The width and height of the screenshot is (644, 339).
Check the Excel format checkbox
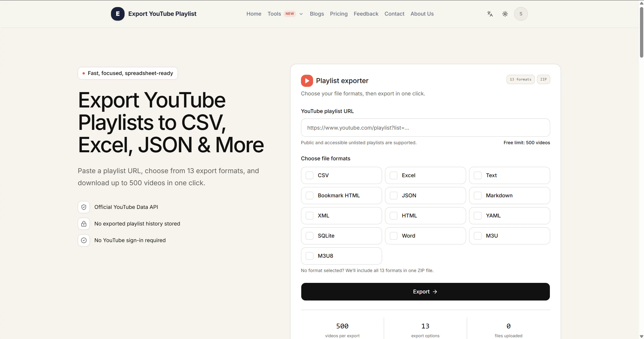(x=393, y=175)
